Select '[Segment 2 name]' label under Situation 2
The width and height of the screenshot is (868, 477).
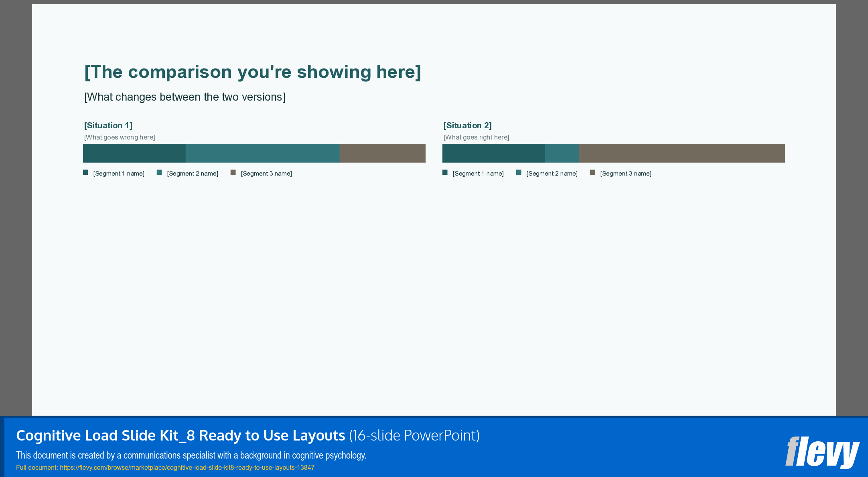click(x=552, y=174)
